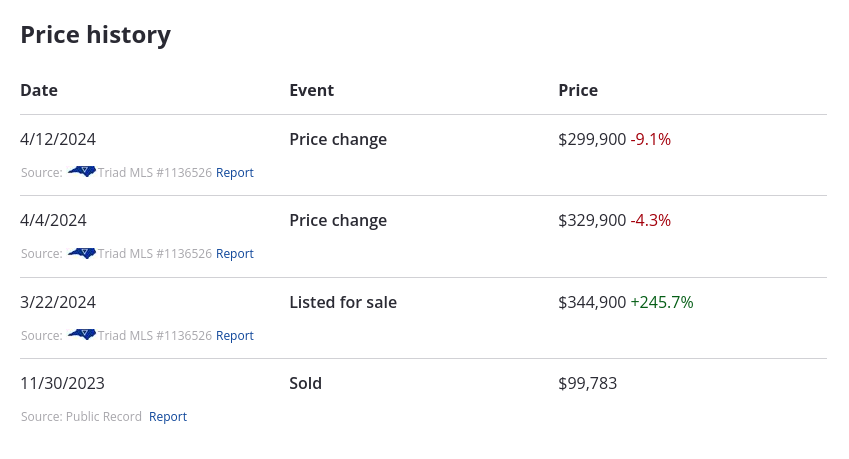Viewport: 849px width, 459px height.
Task: Click the Triad MLS logo under 3/22/2024
Action: pos(81,335)
